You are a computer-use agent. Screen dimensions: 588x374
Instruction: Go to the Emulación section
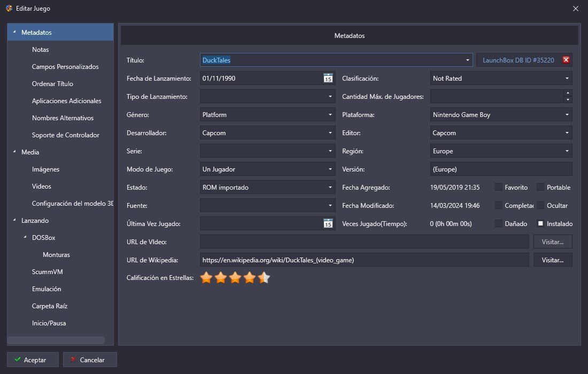pos(47,289)
